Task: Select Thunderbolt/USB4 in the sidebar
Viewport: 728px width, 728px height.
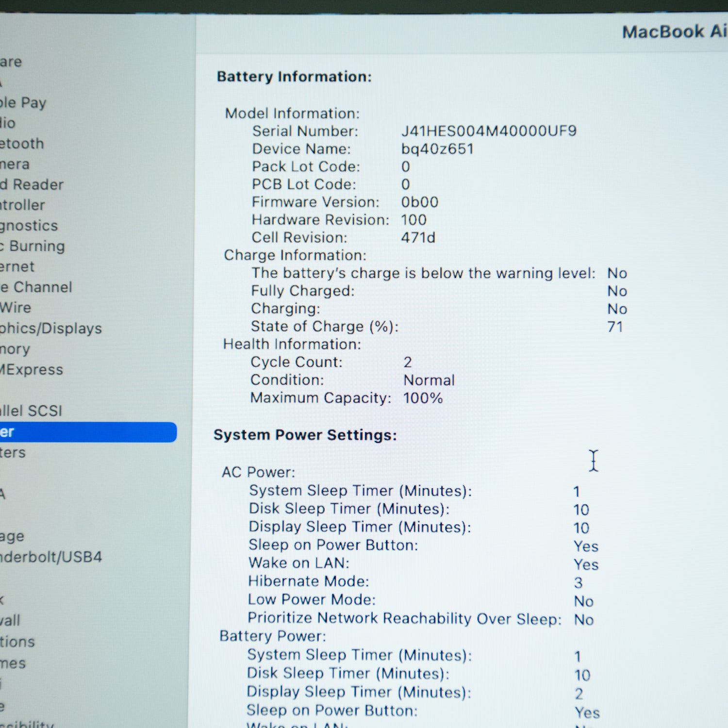Action: tap(51, 557)
